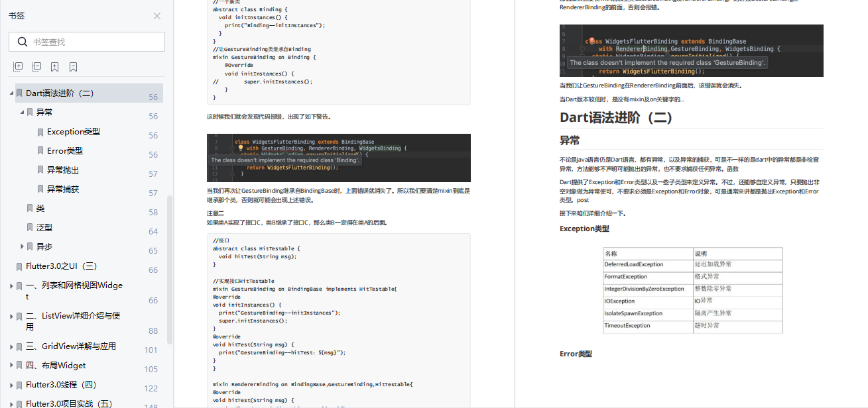Collapse the Dart语法进阶（二） bookmark
The image size is (868, 408).
tap(11, 93)
